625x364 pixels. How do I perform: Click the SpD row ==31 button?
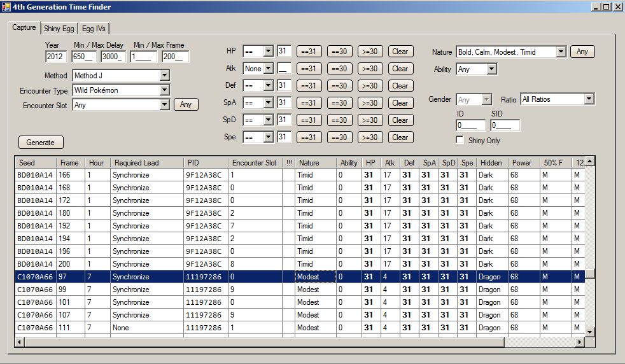point(309,120)
